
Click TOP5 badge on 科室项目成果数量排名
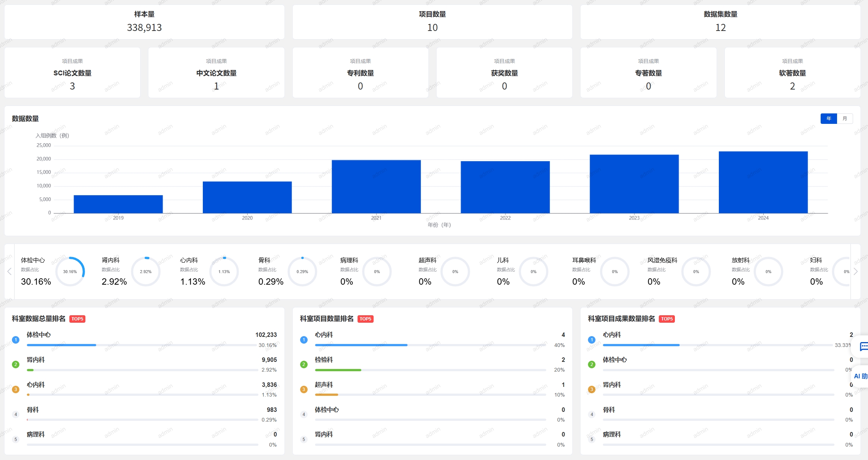(x=667, y=319)
